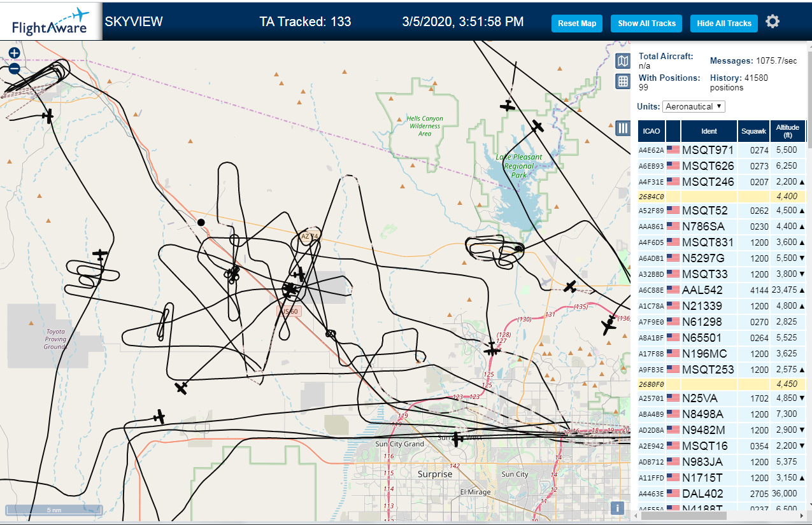Select the aircraft icon near highway marker 127
Screen dimensions: 812x525
pyautogui.click(x=491, y=349)
